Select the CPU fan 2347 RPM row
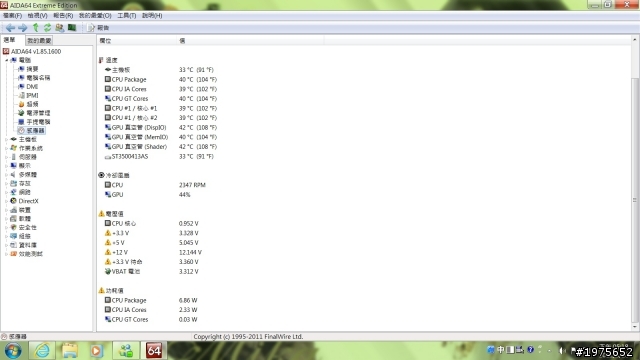Image resolution: width=640 pixels, height=360 pixels. click(155, 185)
